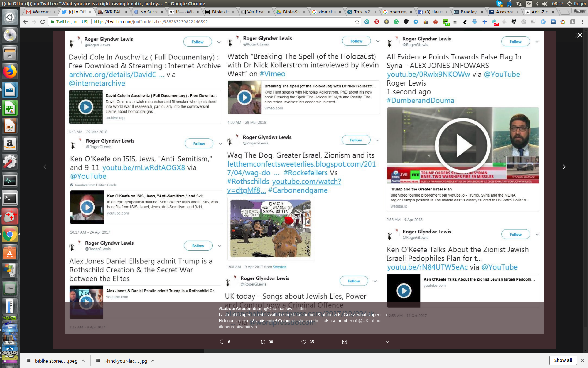
Task: Switch to the SKRIPAL tab
Action: tap(113, 12)
